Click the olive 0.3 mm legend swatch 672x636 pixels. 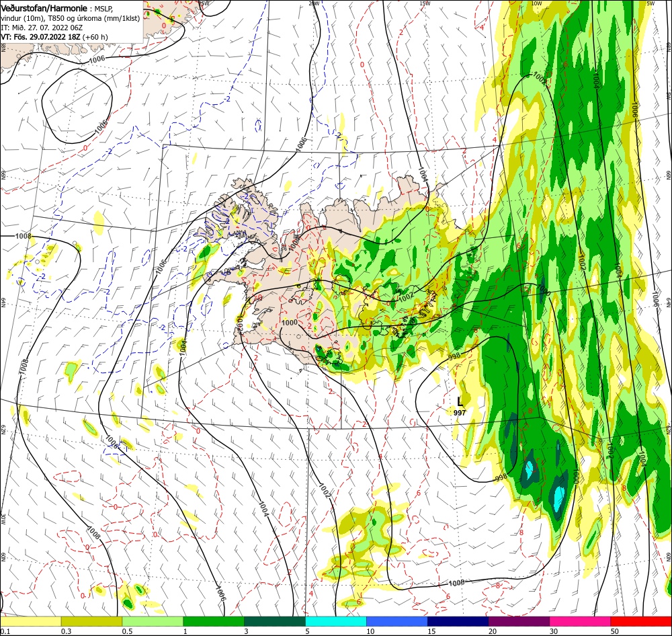coord(91,621)
